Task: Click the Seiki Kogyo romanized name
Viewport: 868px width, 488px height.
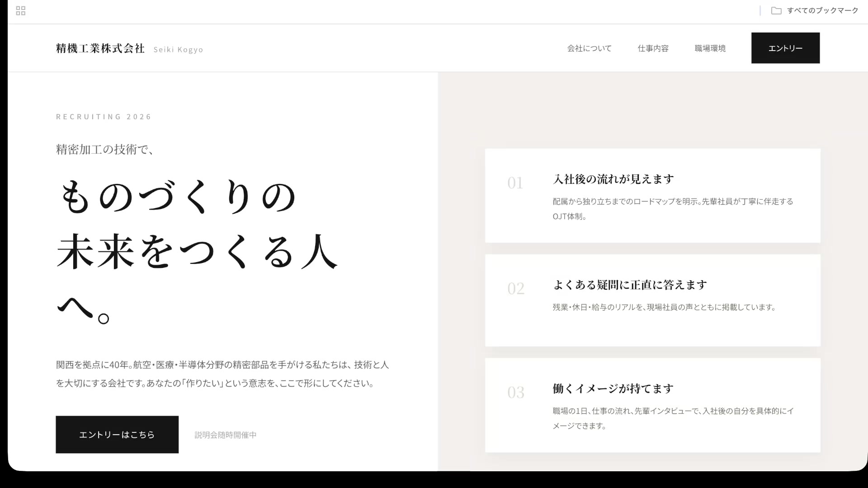Action: click(178, 50)
